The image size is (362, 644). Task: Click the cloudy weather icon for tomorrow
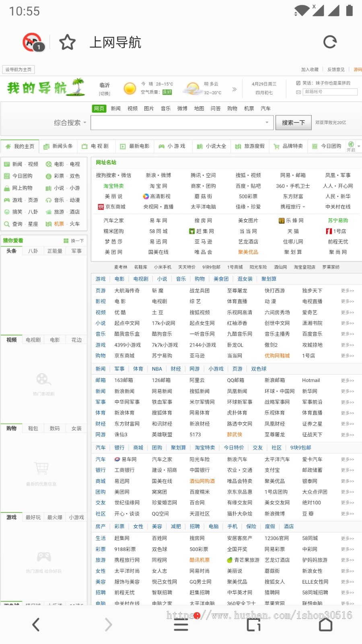(x=192, y=88)
